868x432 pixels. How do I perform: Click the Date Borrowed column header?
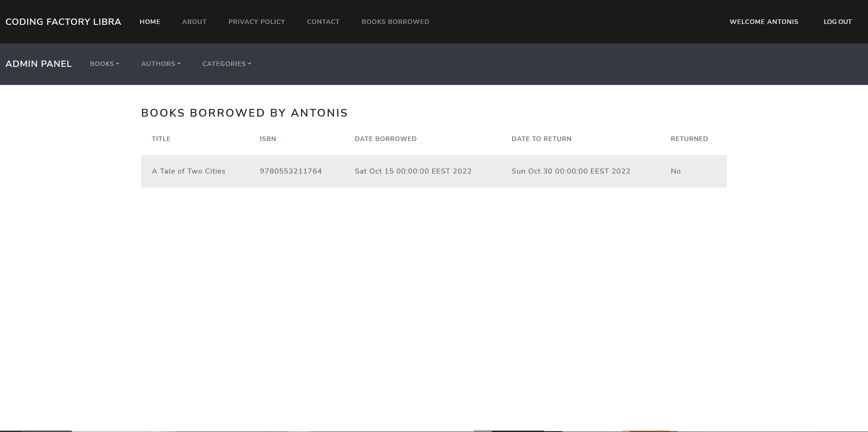tap(385, 139)
